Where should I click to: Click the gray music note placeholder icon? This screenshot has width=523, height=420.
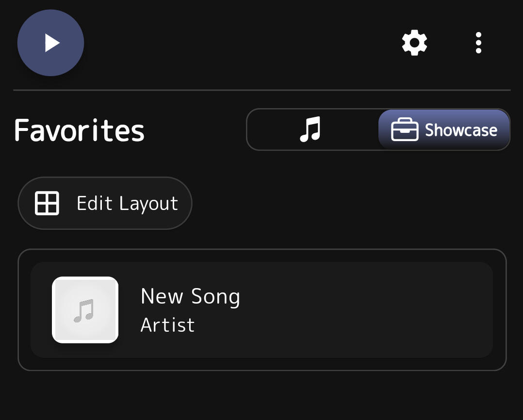tap(84, 311)
